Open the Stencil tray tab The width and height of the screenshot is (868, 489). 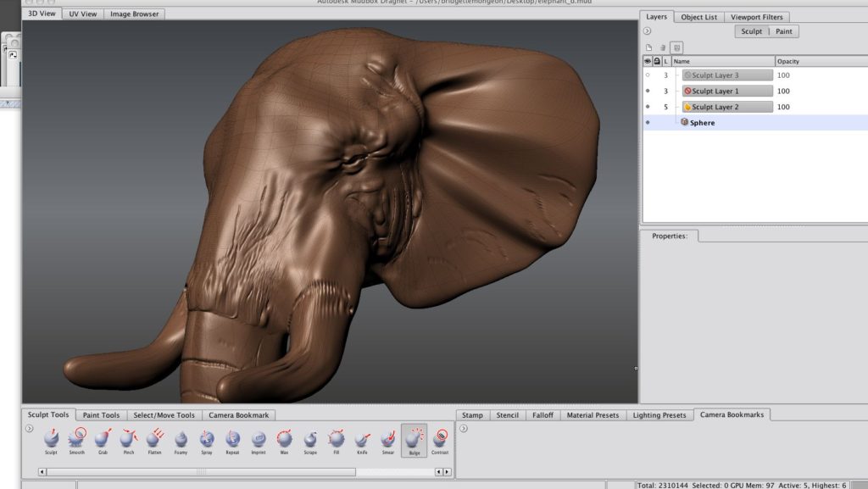[x=507, y=415]
